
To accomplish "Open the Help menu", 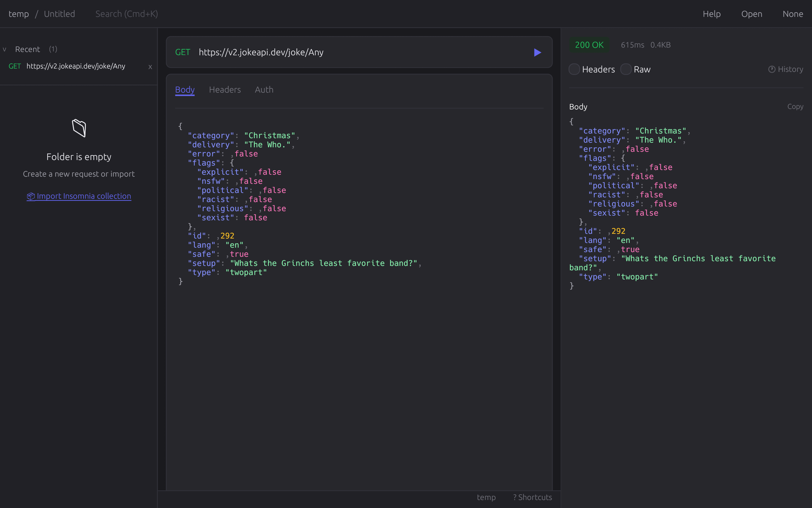I will pyautogui.click(x=712, y=14).
